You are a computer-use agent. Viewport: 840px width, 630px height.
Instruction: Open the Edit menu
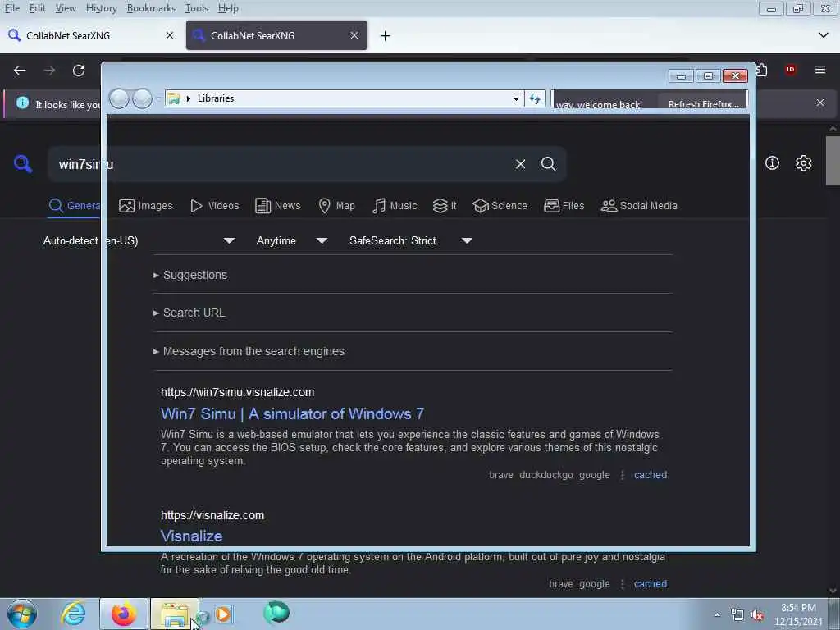click(37, 8)
